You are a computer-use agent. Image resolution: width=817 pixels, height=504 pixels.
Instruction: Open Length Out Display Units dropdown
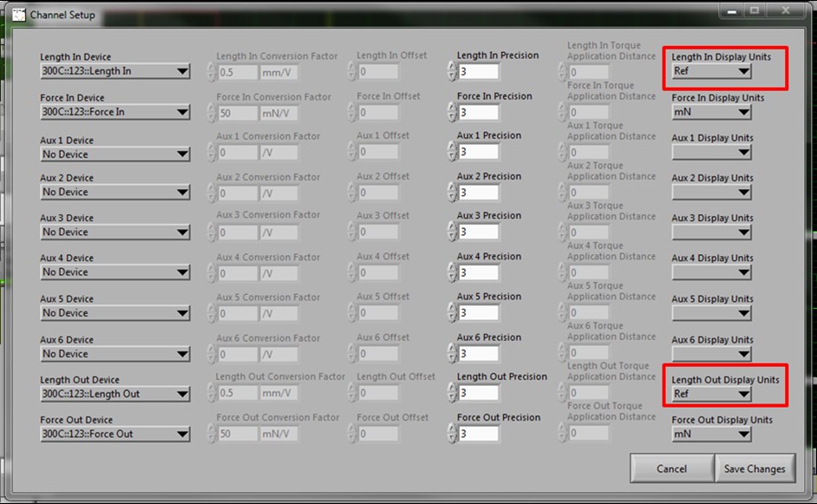pos(711,394)
